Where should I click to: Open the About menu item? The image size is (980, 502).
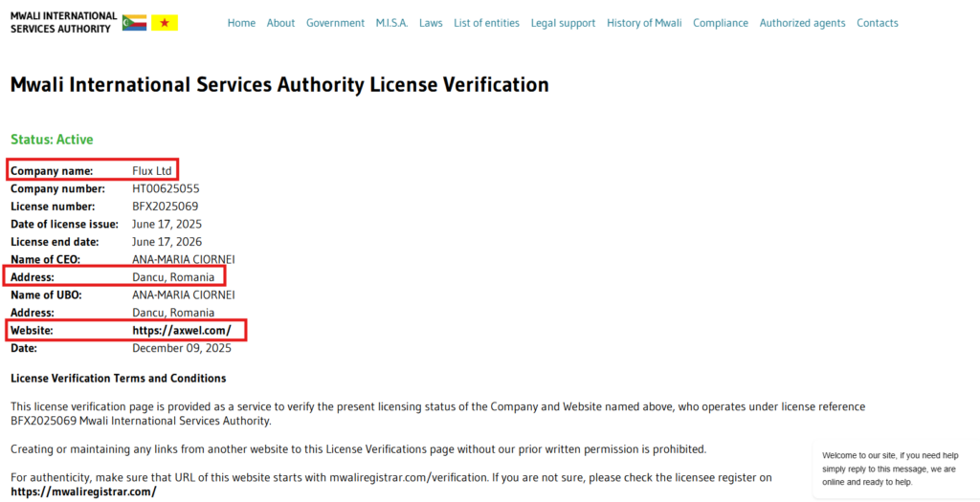(280, 23)
